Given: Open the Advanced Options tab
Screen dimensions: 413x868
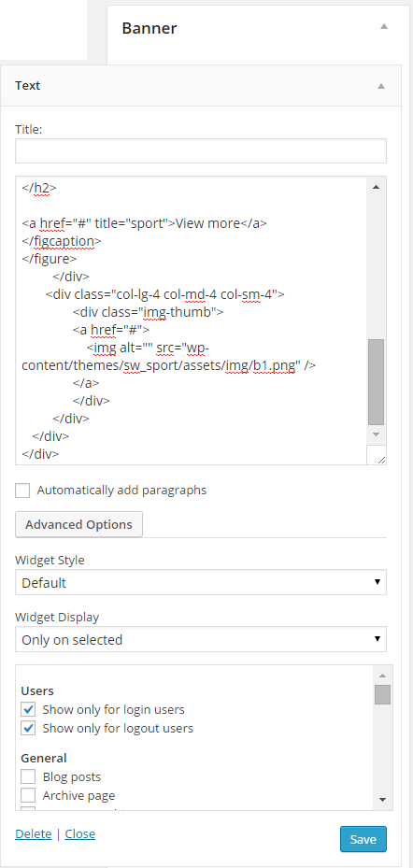Looking at the screenshot, I should (78, 525).
